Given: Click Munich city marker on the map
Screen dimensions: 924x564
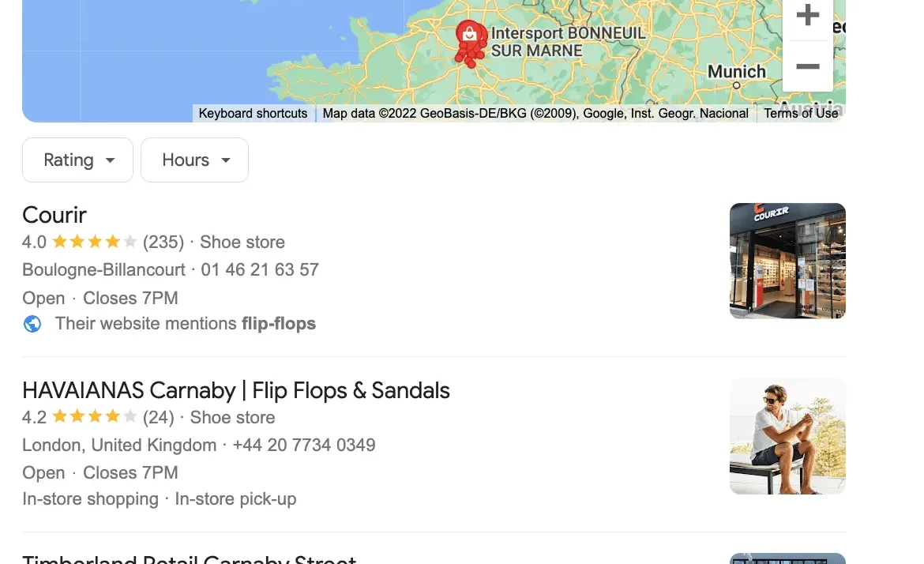Looking at the screenshot, I should [737, 85].
